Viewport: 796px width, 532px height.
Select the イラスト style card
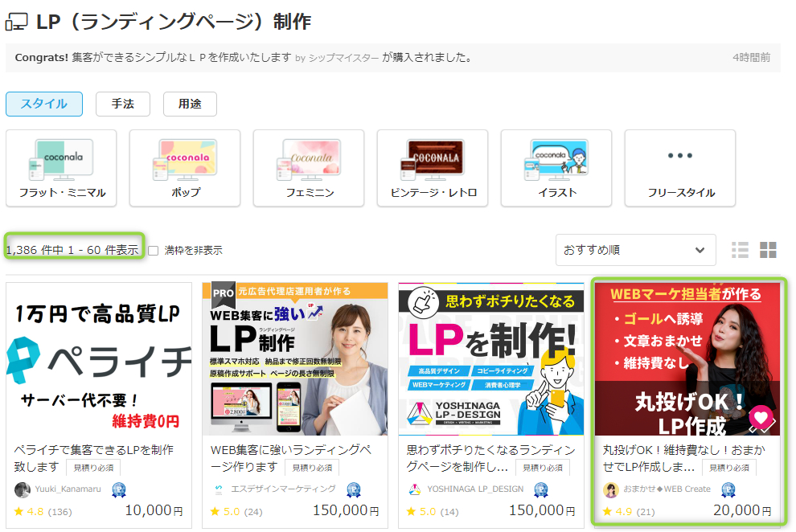(x=556, y=169)
